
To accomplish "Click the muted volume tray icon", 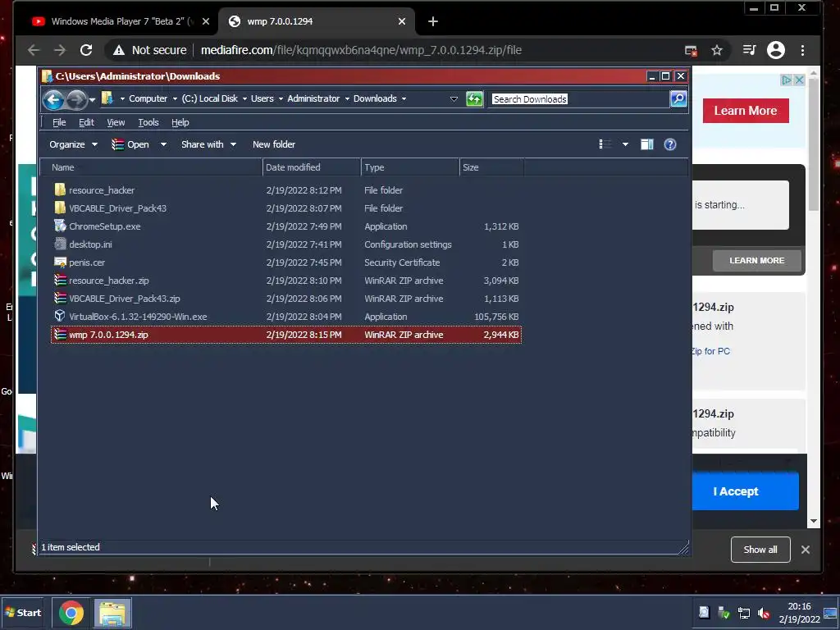I will pos(764,613).
